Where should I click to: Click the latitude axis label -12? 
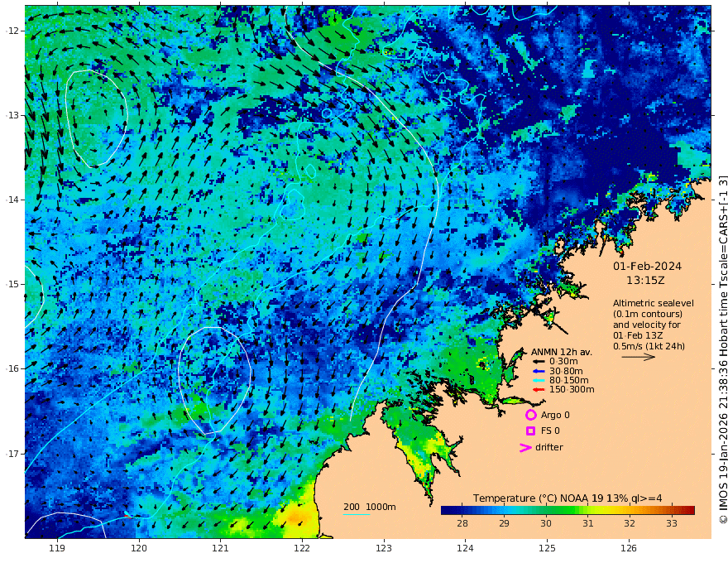[x=12, y=31]
